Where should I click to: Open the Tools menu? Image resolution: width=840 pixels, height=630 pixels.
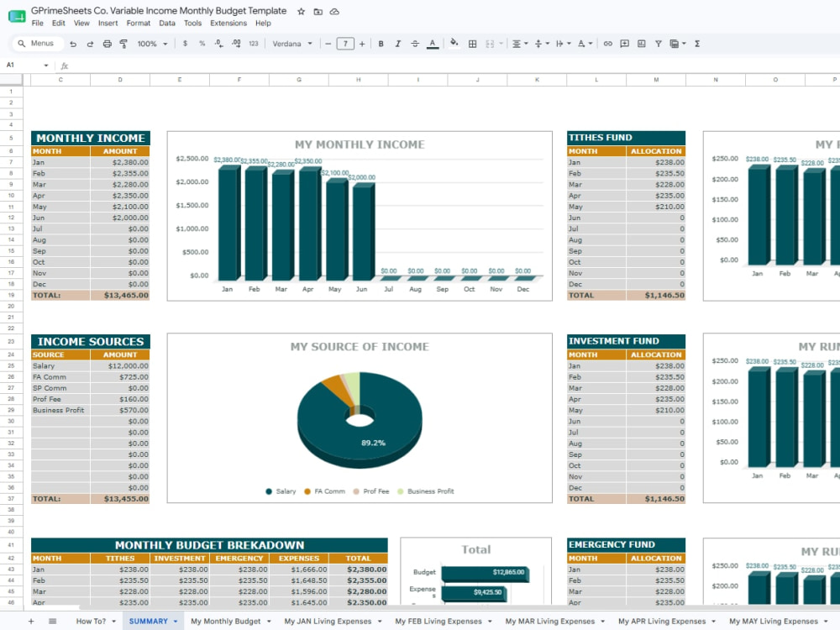(x=192, y=23)
